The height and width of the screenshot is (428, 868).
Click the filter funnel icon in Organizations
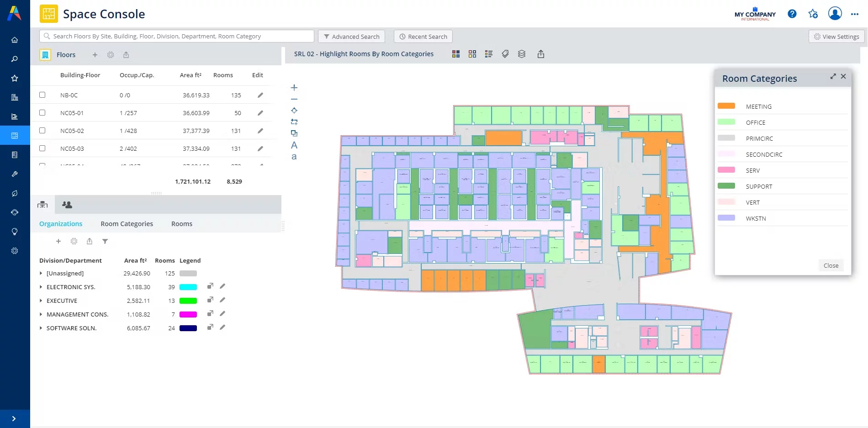(105, 241)
